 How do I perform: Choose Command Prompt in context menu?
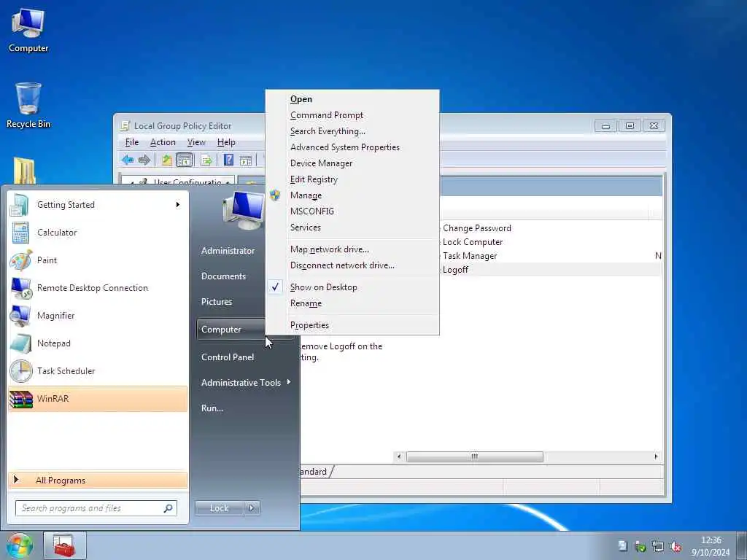pos(352,115)
